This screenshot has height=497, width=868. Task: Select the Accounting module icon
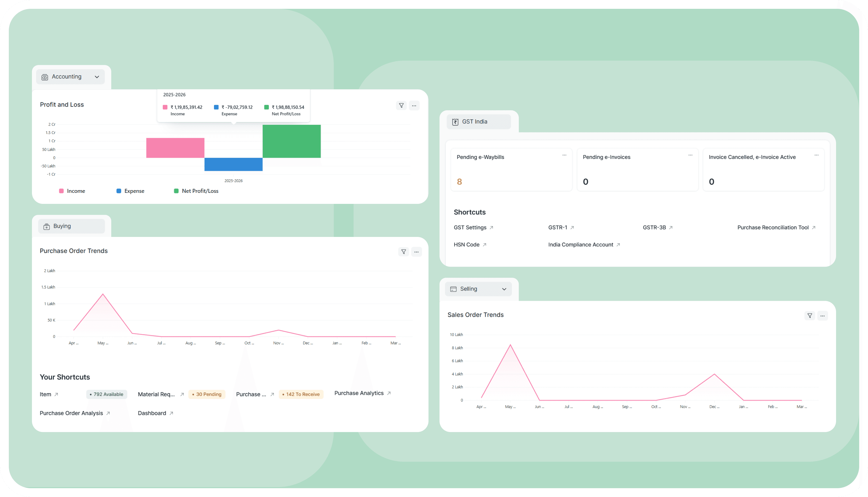coord(45,77)
